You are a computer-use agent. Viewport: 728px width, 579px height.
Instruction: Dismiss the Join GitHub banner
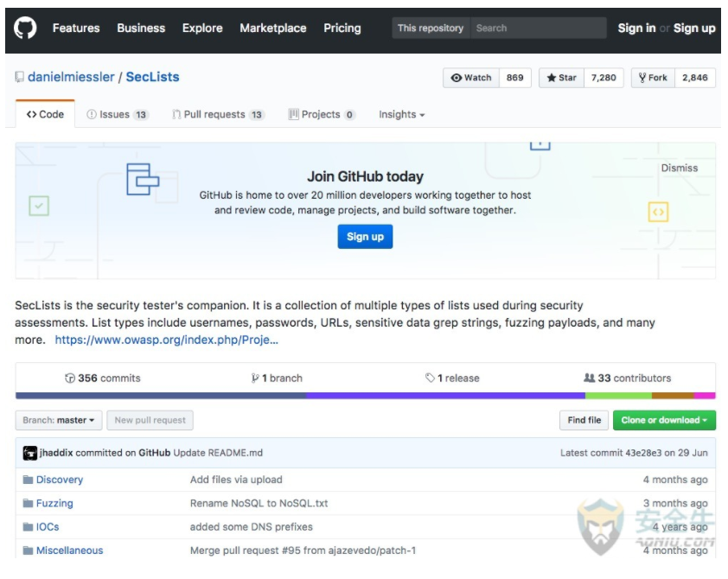[x=679, y=168]
